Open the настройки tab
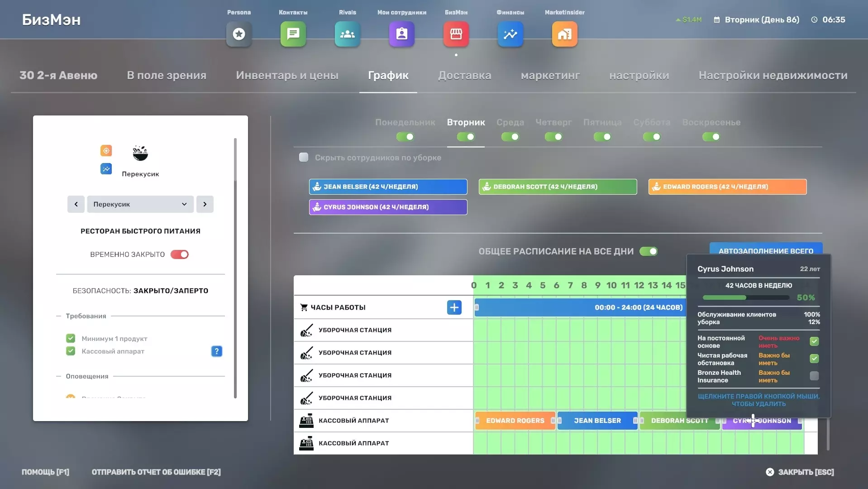This screenshot has height=489, width=868. [639, 75]
